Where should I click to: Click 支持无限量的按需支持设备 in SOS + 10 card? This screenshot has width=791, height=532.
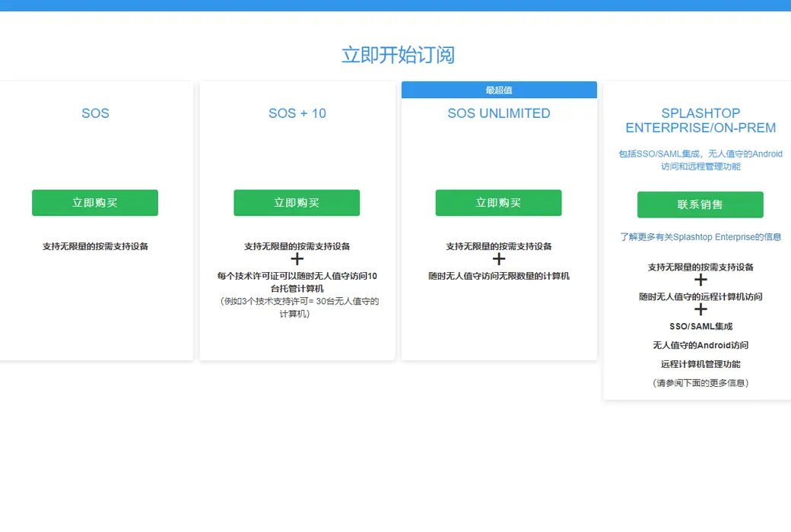[297, 246]
